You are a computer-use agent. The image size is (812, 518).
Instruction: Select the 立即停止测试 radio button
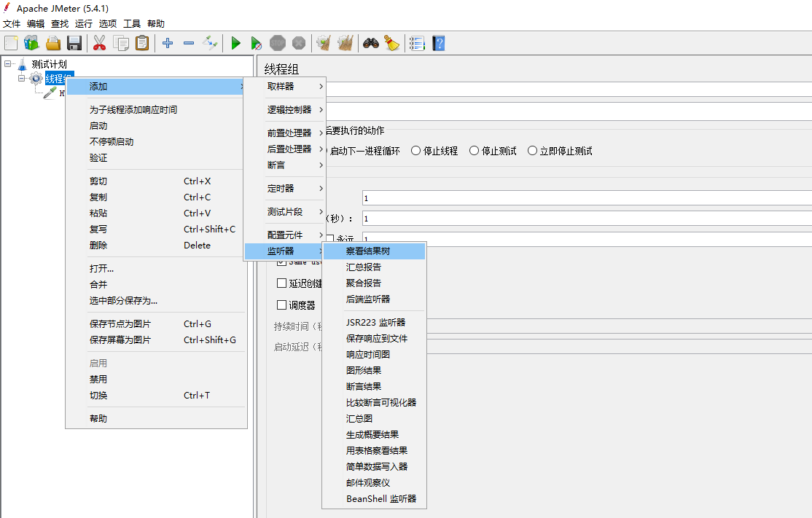pos(532,151)
